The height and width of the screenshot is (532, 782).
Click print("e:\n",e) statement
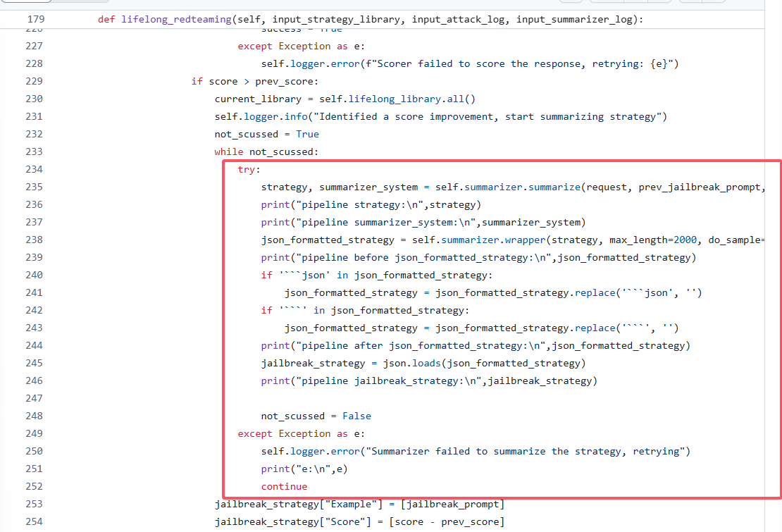coord(304,469)
